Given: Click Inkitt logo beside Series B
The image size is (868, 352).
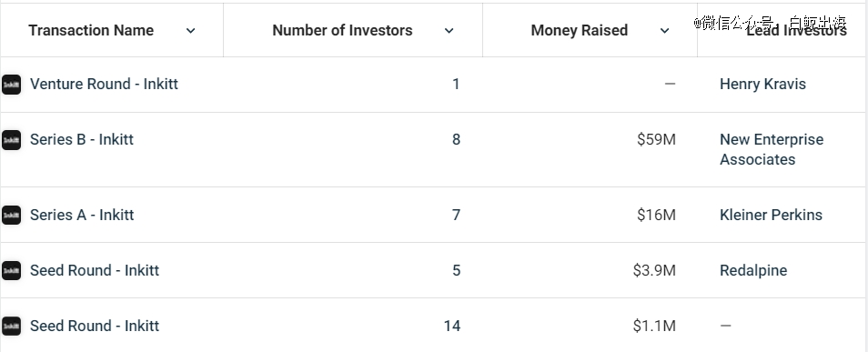Looking at the screenshot, I should pyautogui.click(x=11, y=140).
